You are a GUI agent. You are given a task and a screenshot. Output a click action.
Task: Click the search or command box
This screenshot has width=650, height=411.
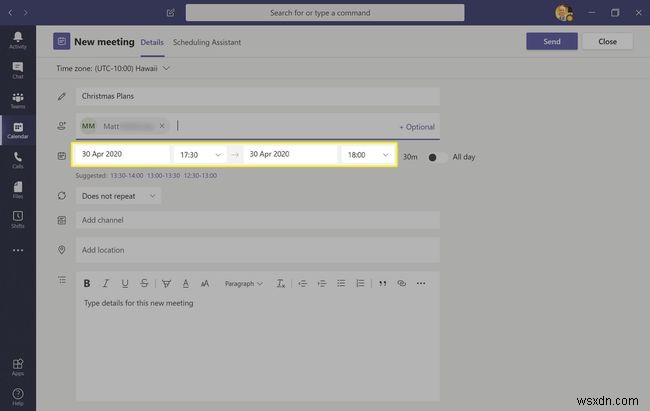click(325, 13)
